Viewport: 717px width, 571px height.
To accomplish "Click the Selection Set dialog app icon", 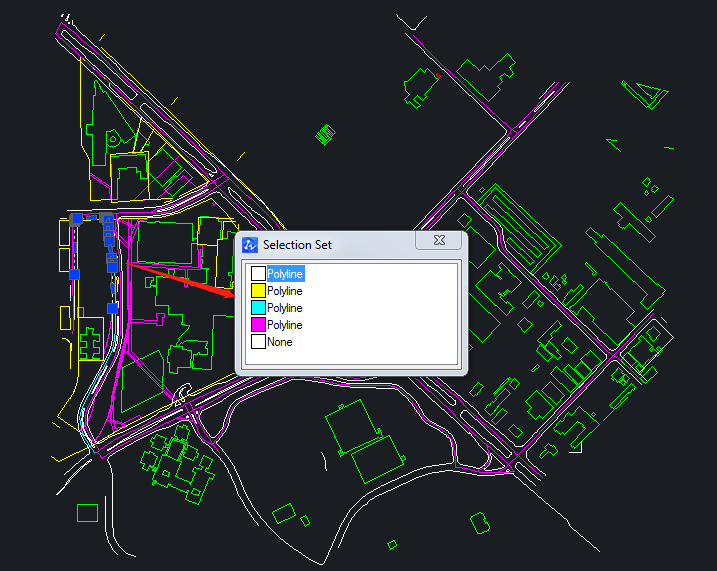I will 251,245.
